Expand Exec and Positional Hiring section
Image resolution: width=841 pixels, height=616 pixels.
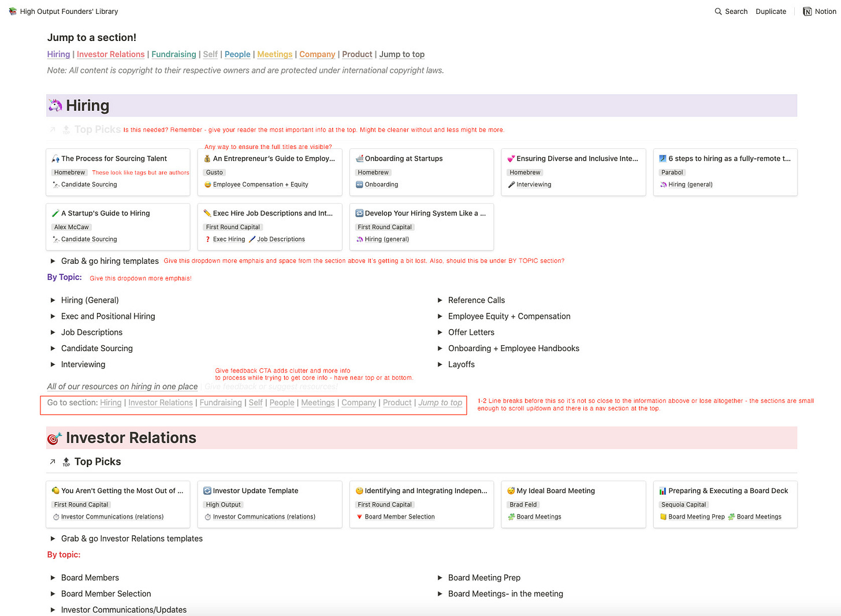(53, 316)
